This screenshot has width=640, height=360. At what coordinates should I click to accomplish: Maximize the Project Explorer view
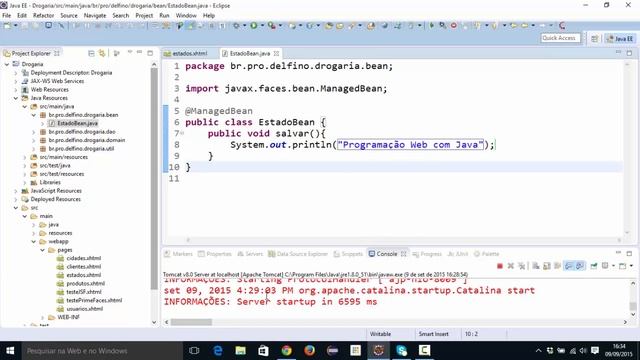click(150, 53)
